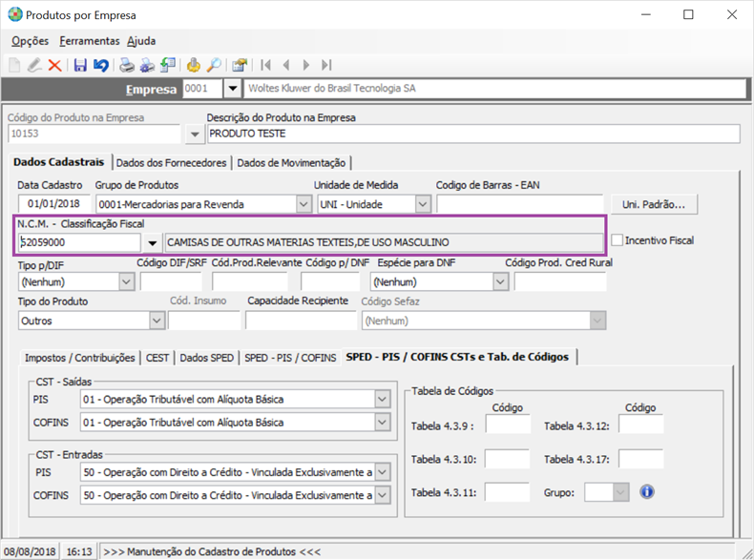Switch to Dados dos Fornecedores tab
754x560 pixels.
[172, 162]
